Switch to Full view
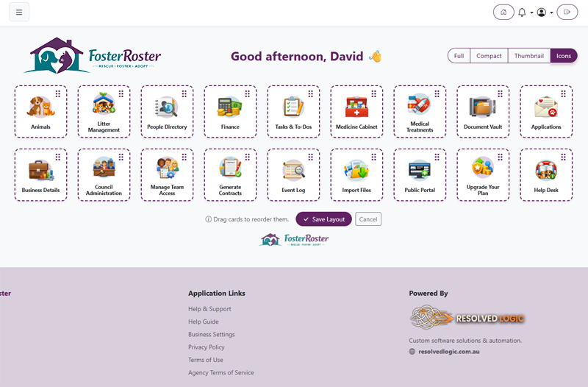The height and width of the screenshot is (387, 588). click(459, 56)
